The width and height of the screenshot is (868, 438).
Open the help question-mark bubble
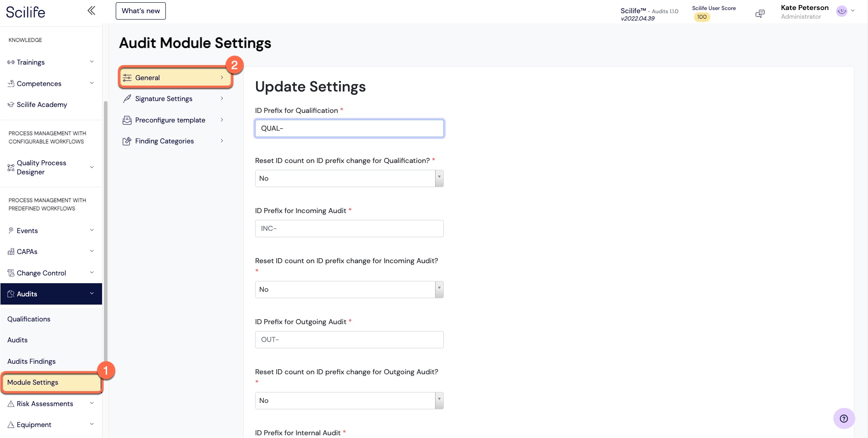point(844,418)
